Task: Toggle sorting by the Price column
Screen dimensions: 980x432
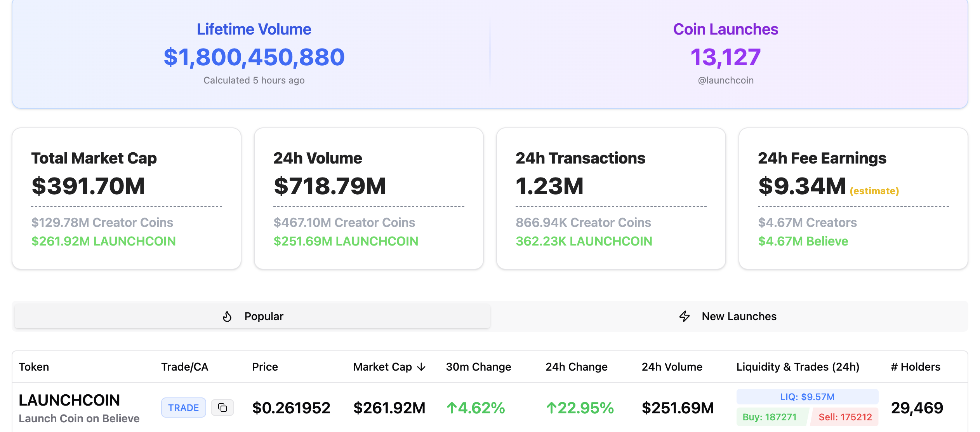Action: tap(264, 367)
